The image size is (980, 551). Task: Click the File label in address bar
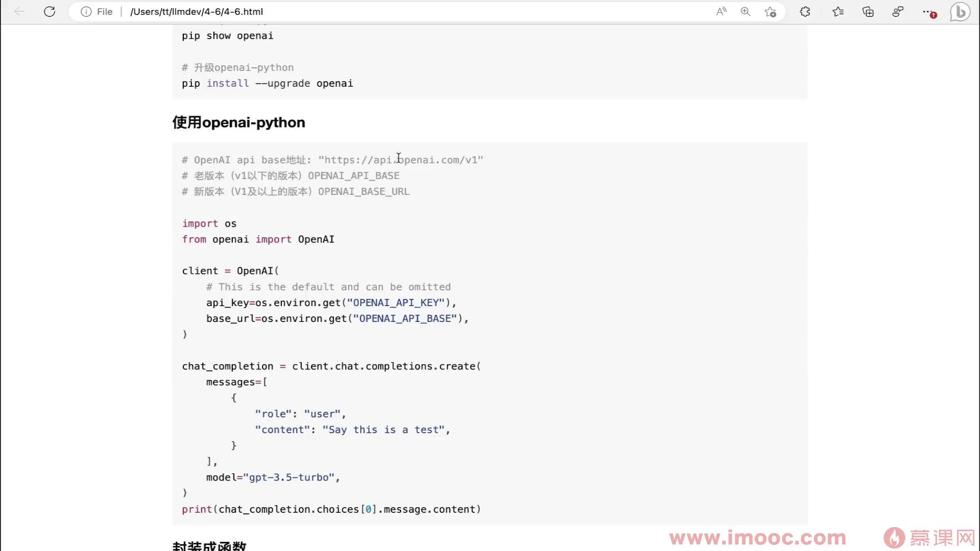pyautogui.click(x=105, y=11)
